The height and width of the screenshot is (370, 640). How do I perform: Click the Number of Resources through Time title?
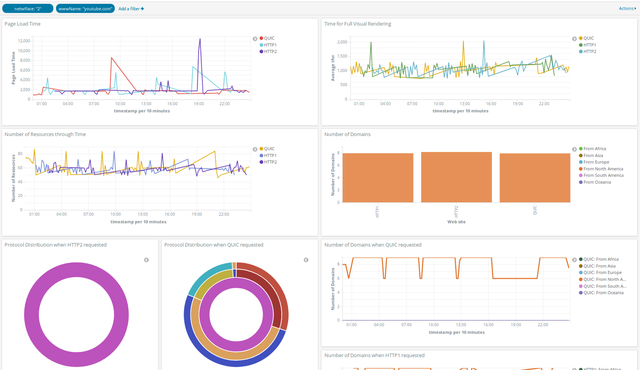[45, 134]
